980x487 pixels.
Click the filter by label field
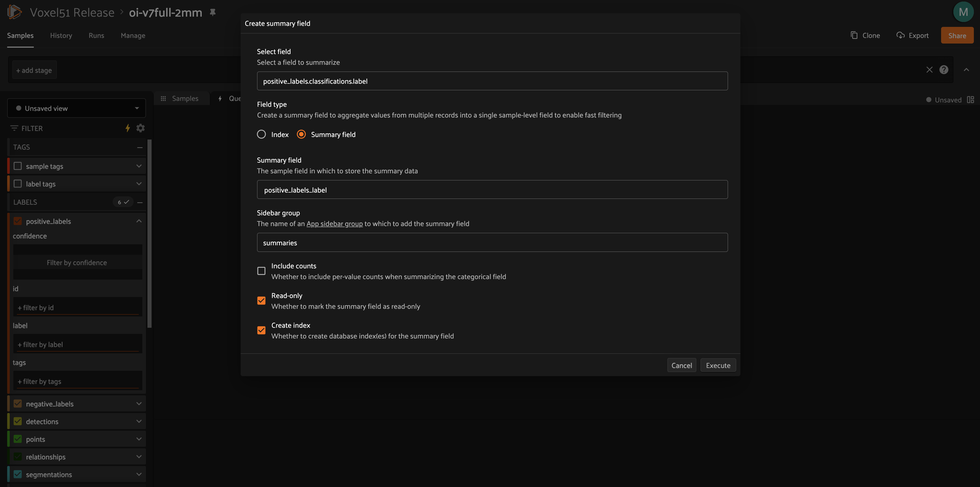coord(78,344)
